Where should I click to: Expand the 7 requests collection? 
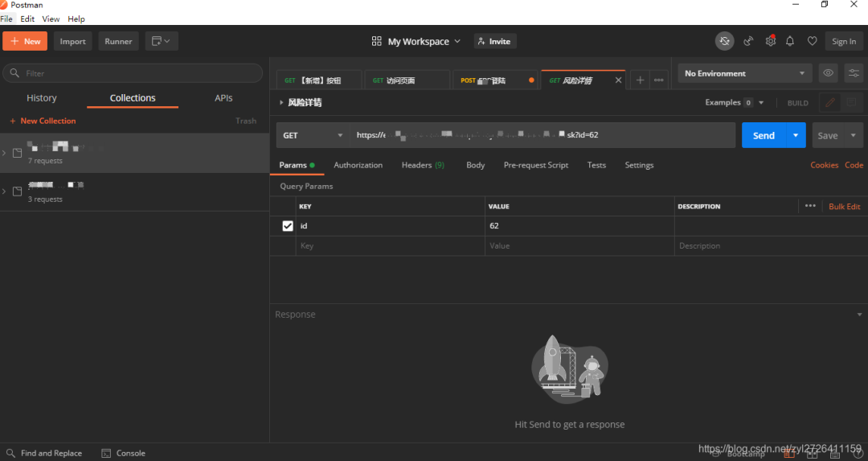(x=5, y=153)
